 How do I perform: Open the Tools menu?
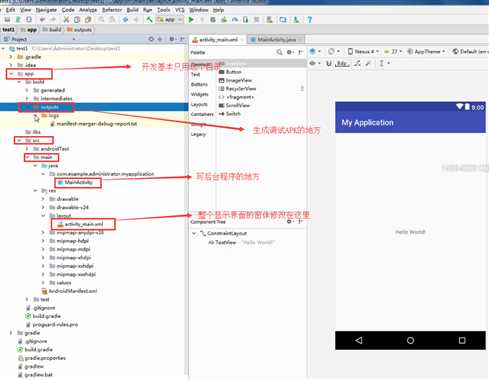[164, 10]
